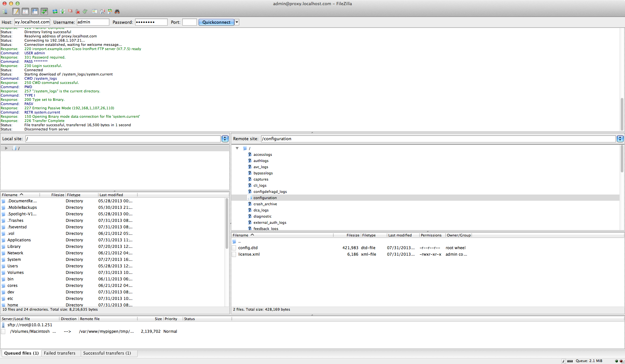Open the Local site path dropdown

[x=225, y=139]
